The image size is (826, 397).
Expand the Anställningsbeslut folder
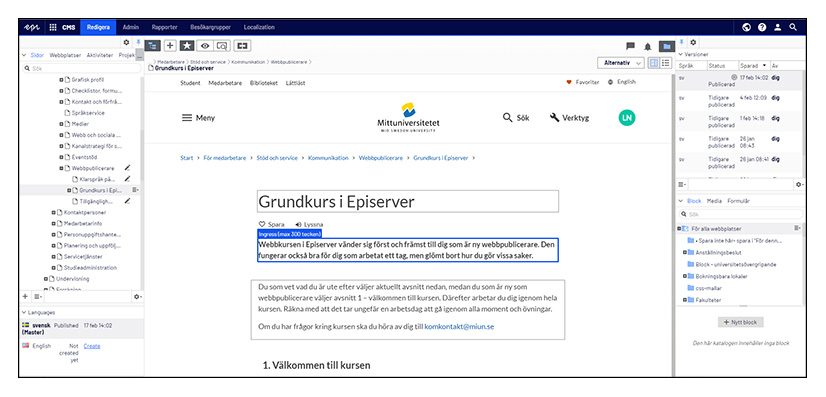(685, 253)
